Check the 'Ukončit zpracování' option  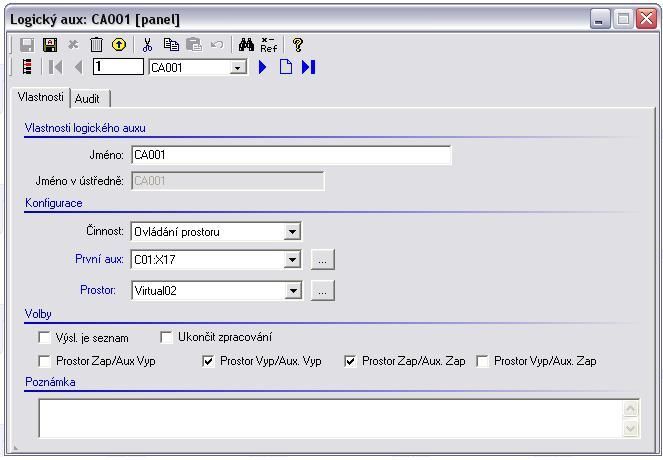tap(167, 338)
